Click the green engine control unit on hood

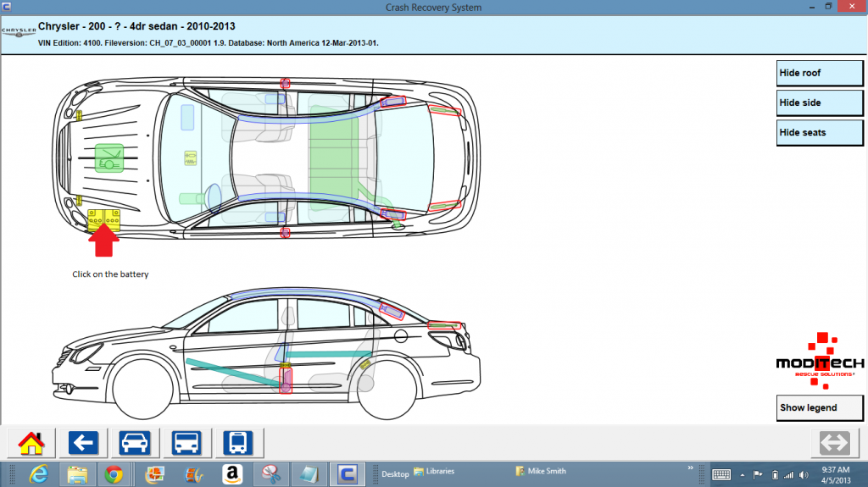pyautogui.click(x=109, y=158)
